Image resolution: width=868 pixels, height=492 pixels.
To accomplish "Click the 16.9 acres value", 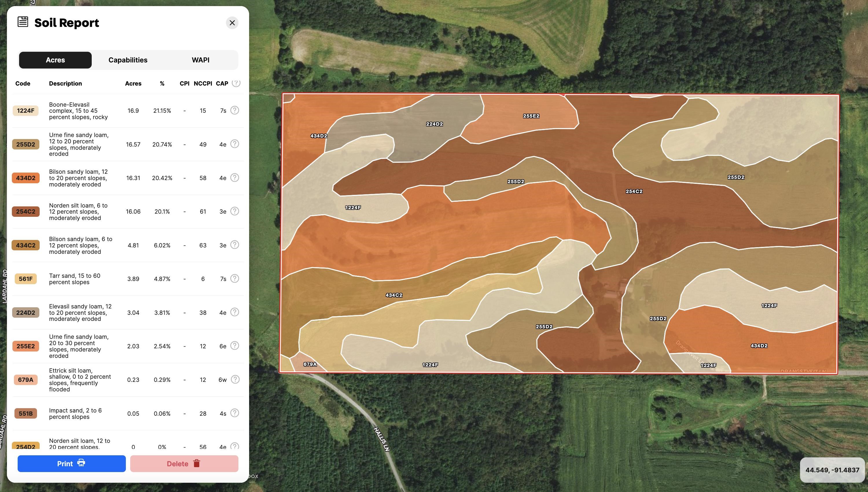I will coord(133,110).
